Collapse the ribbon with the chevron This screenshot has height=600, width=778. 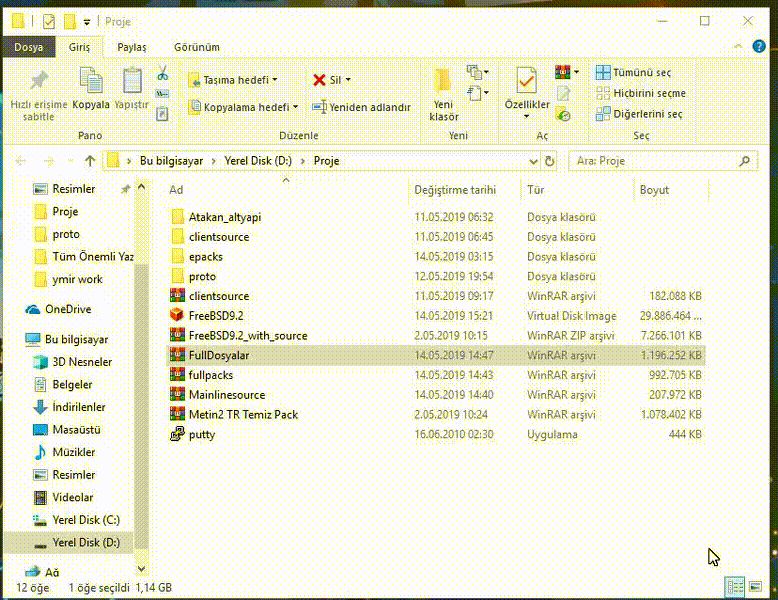coord(738,46)
